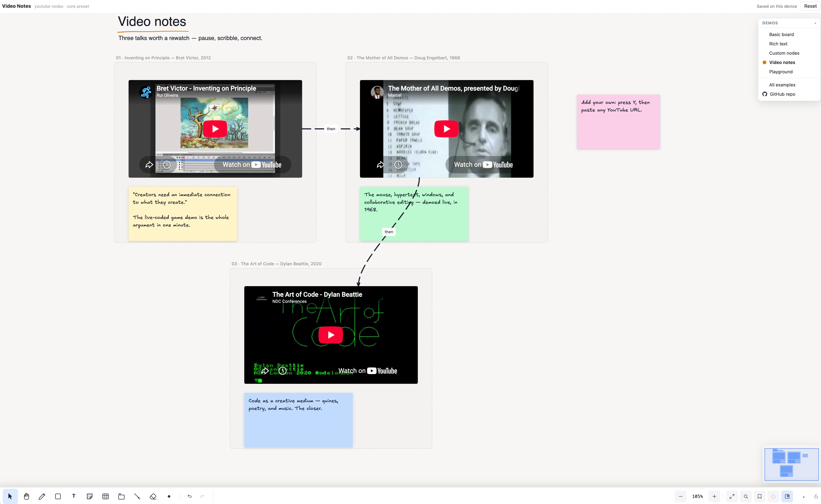
Task: Open canvas search magnifier
Action: pyautogui.click(x=746, y=496)
